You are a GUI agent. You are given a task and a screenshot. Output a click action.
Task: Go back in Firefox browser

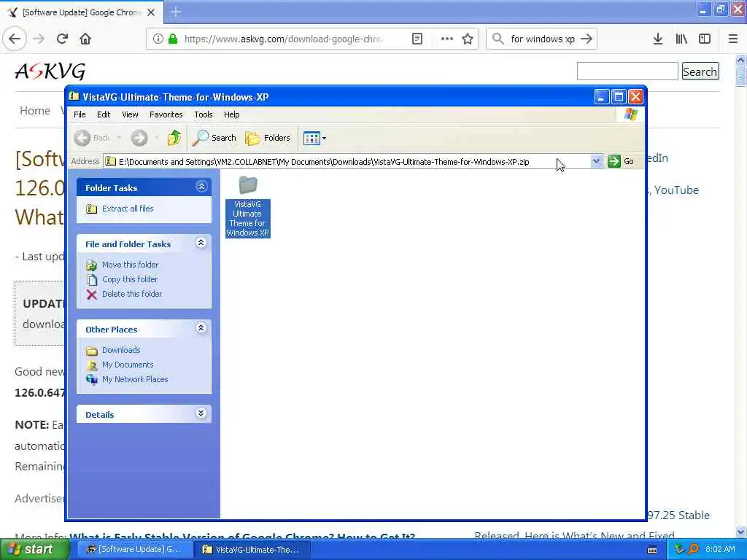pos(15,39)
